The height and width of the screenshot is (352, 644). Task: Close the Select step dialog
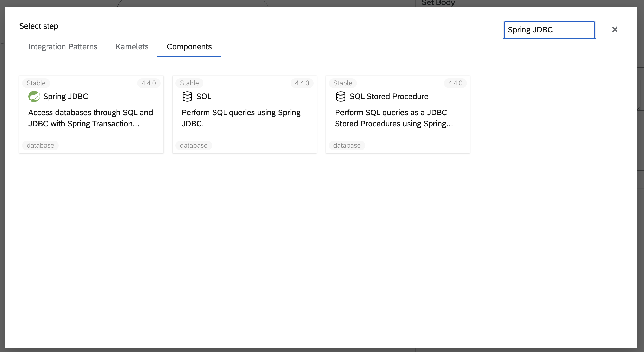[x=615, y=30]
